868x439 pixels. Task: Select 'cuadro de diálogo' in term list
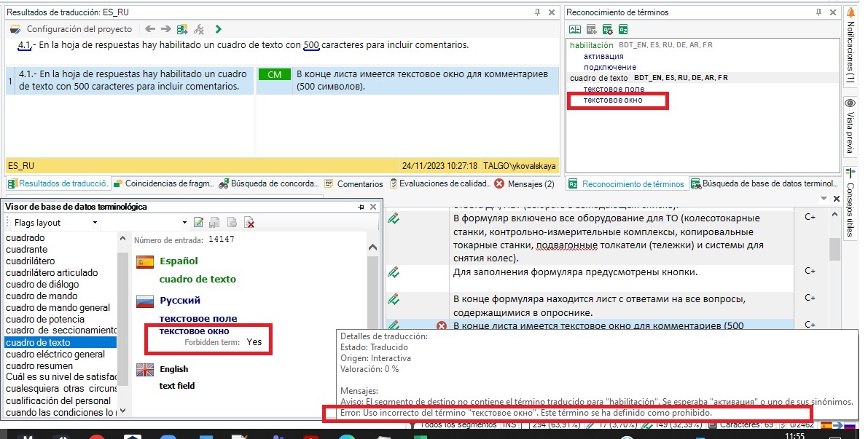pos(42,284)
